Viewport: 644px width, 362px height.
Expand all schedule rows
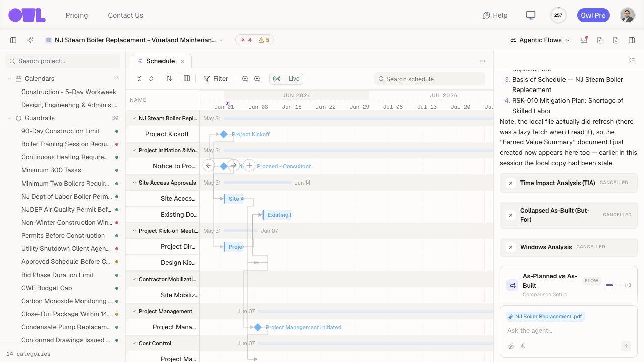151,79
